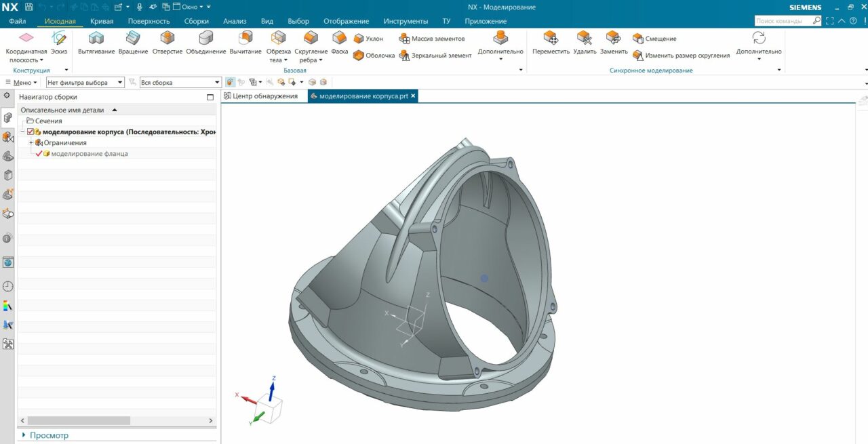Viewport: 868px width, 444px height.
Task: Toggle the Навигатор сборки panel pin box
Action: click(210, 97)
